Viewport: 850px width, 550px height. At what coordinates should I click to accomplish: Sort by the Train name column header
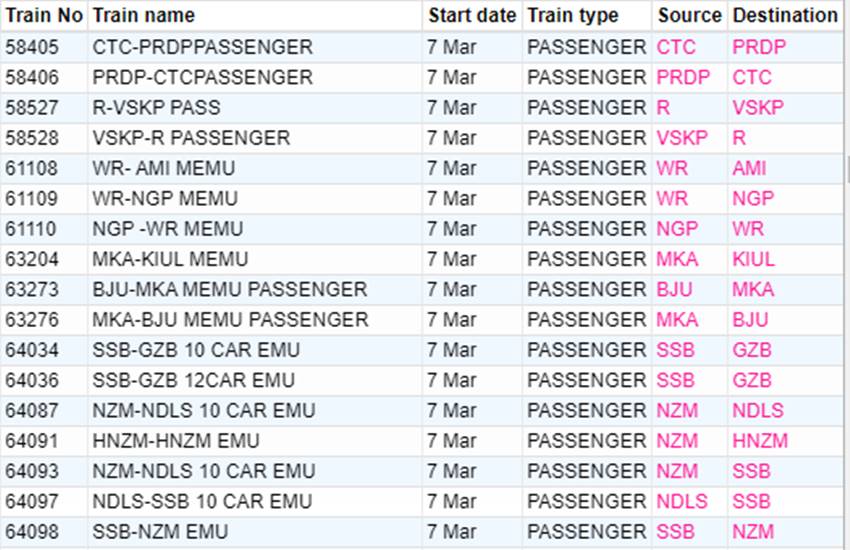click(143, 15)
